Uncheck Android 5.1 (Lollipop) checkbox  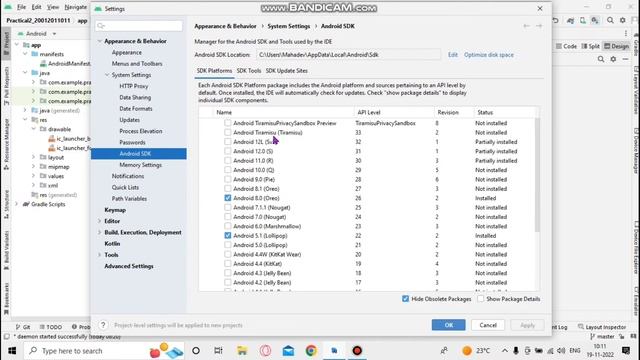click(x=228, y=236)
